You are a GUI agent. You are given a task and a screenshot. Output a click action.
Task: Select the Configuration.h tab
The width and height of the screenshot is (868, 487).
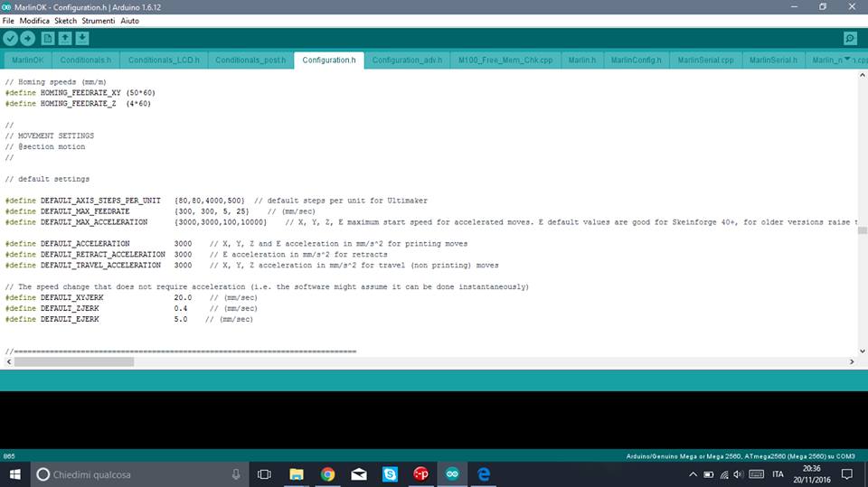click(x=329, y=60)
